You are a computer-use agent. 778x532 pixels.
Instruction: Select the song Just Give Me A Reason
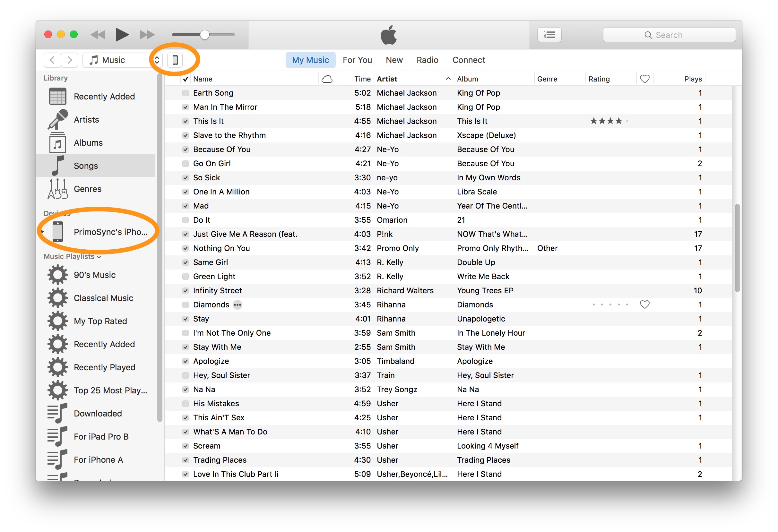(x=449, y=234)
